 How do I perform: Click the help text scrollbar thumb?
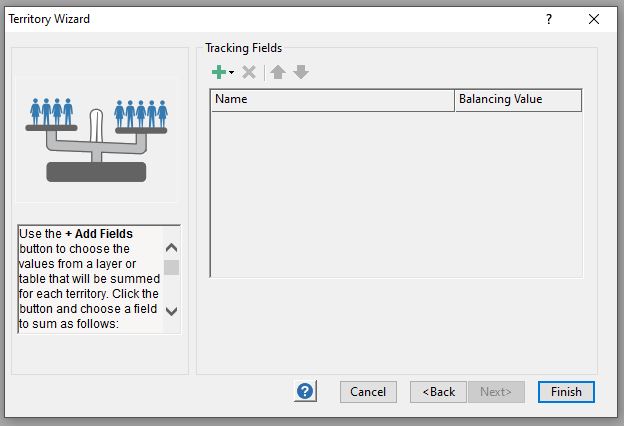click(171, 267)
